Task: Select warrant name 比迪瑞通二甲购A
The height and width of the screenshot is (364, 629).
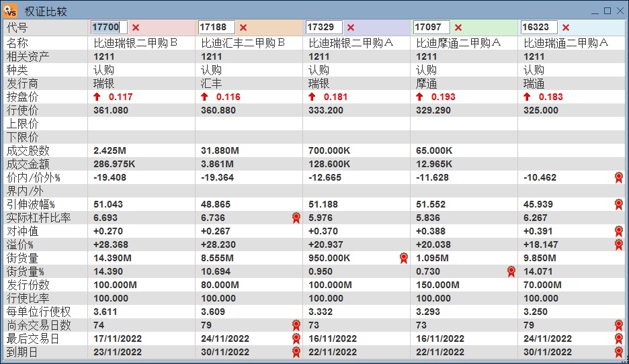Action: click(566, 43)
